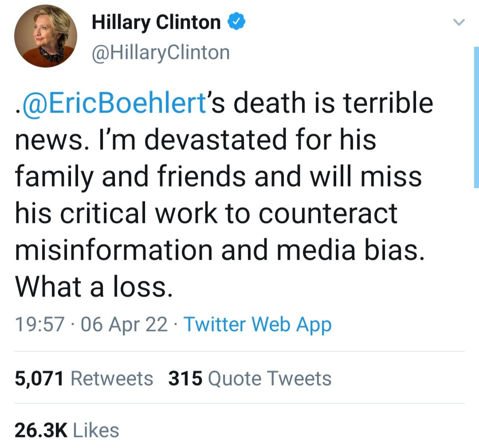Click the circular profile avatar thumbnail
The image size is (479, 448).
coord(46,35)
